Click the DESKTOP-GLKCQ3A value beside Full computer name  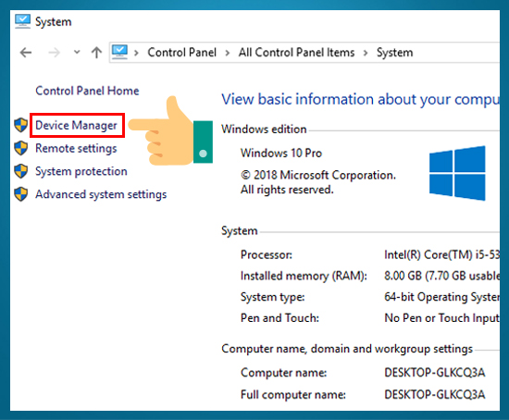pos(435,395)
